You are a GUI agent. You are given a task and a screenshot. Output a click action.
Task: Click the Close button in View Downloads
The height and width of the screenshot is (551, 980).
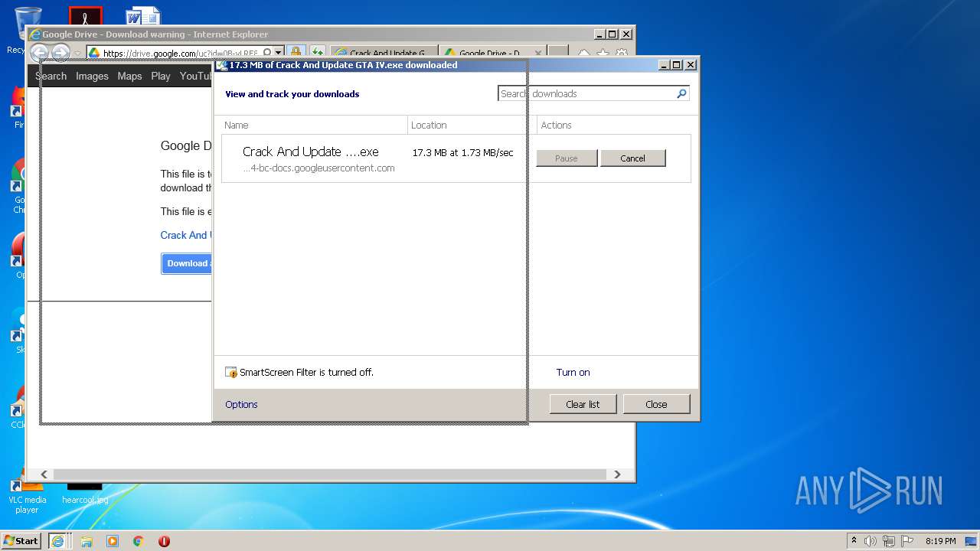pos(656,404)
